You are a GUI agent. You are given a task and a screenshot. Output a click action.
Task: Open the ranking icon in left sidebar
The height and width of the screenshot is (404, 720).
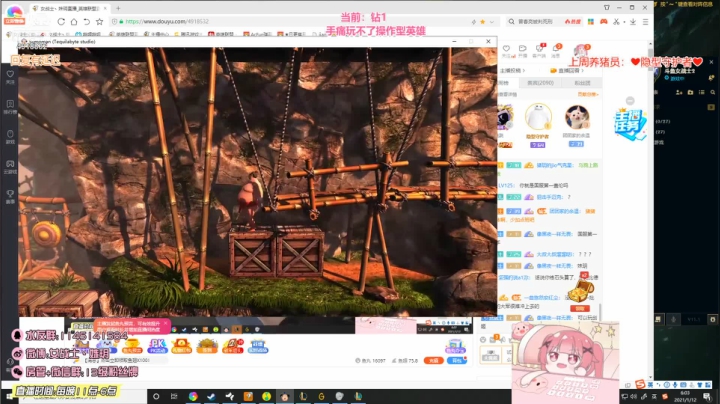10,106
